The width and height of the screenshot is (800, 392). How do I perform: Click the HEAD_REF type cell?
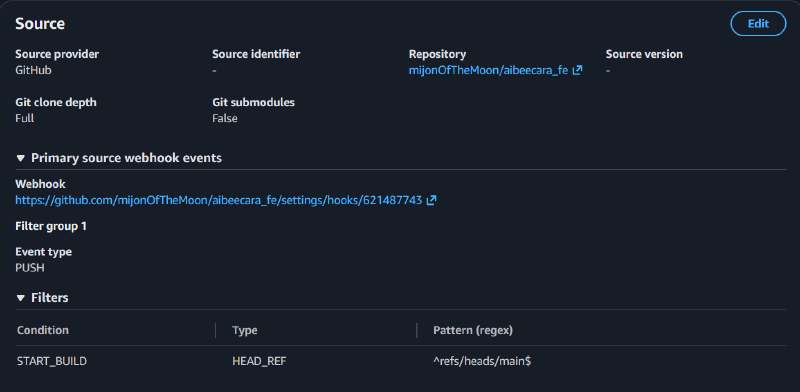click(259, 361)
